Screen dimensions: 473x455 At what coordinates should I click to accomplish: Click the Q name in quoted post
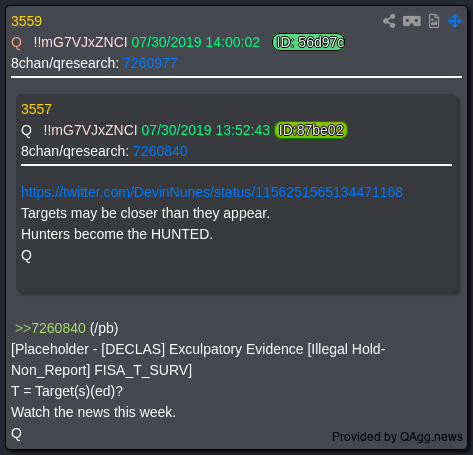pyautogui.click(x=26, y=130)
